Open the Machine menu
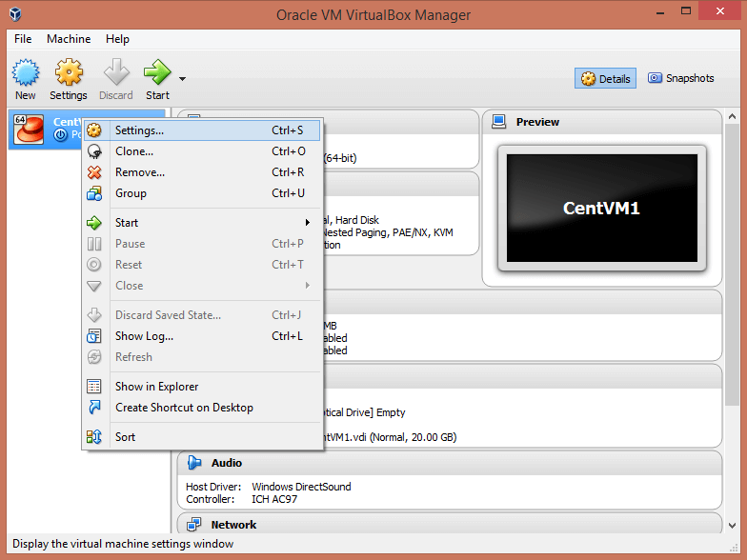 coord(69,39)
